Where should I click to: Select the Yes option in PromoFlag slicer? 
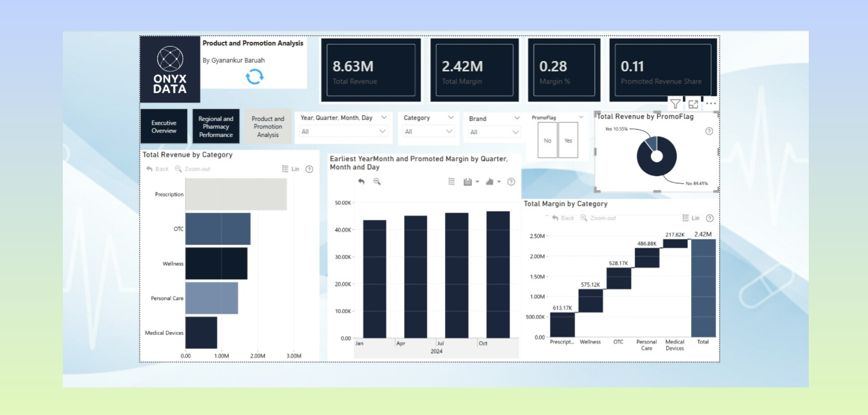click(568, 140)
